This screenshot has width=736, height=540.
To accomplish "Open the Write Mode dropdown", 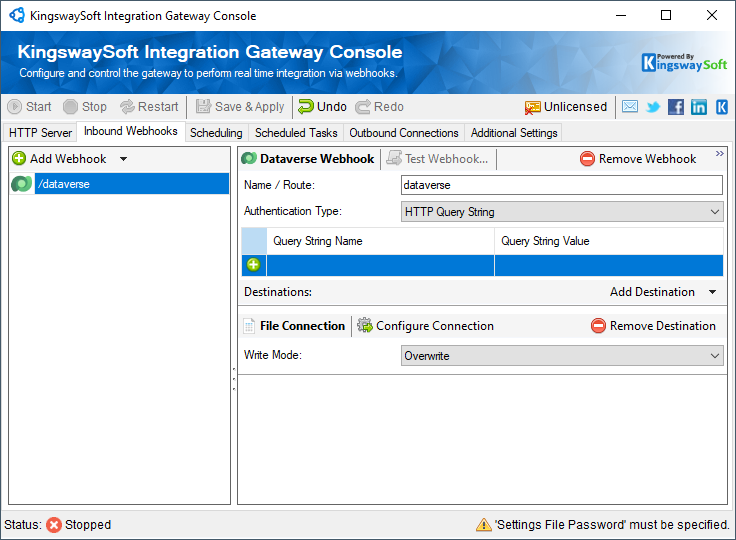I will pyautogui.click(x=561, y=356).
